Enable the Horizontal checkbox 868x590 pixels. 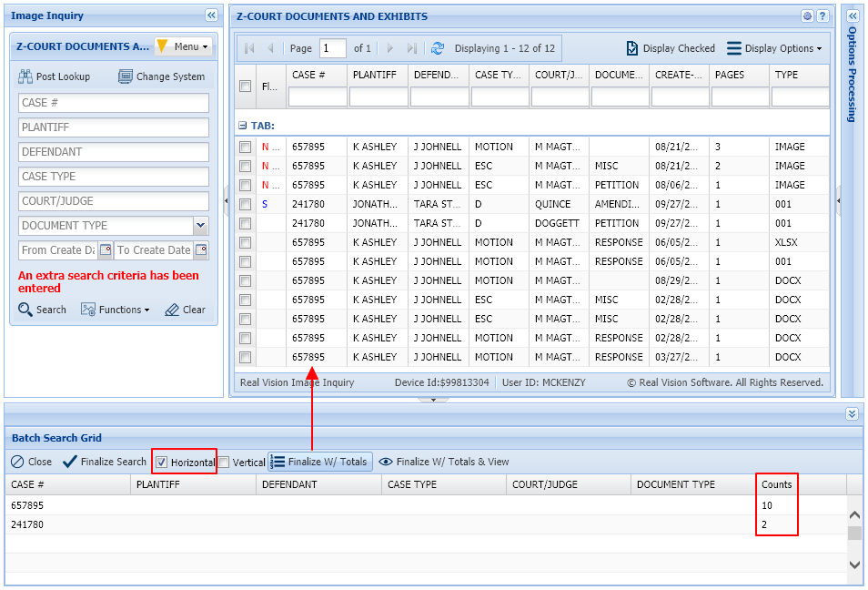coord(161,462)
